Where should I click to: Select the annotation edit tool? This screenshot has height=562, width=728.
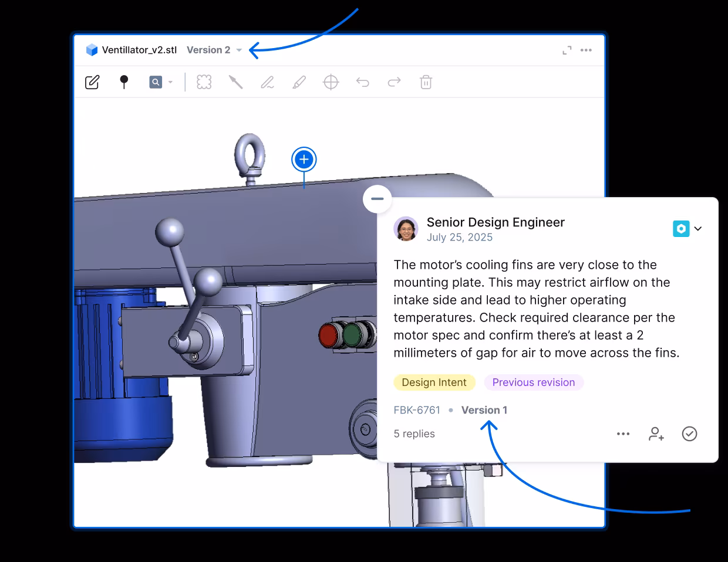tap(92, 82)
